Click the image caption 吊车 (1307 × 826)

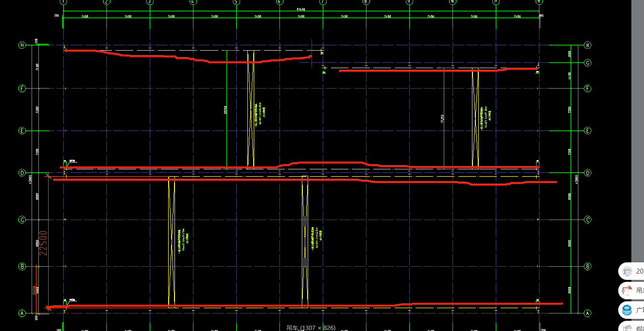point(311,328)
